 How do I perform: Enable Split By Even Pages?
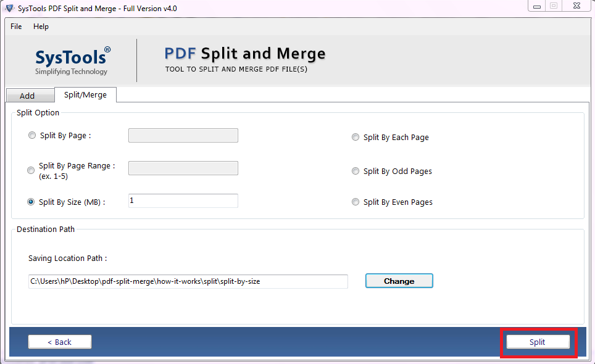click(x=356, y=202)
